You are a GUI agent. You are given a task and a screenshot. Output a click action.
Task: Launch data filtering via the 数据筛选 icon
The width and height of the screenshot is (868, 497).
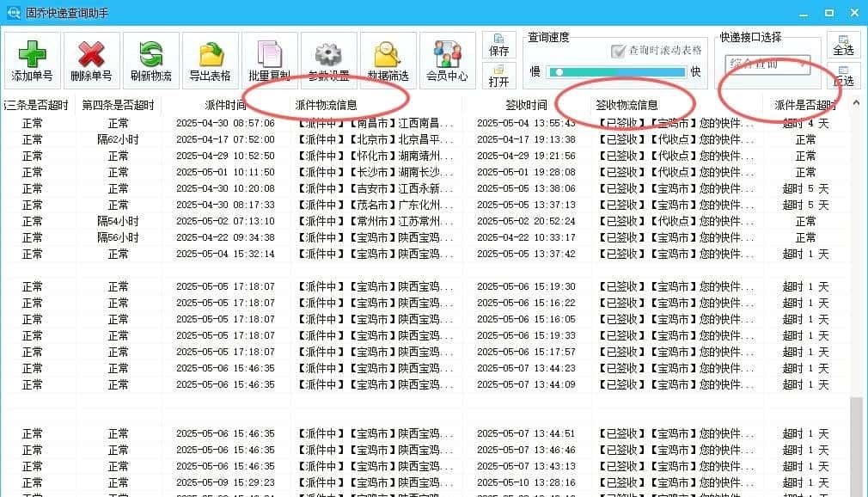coord(386,58)
